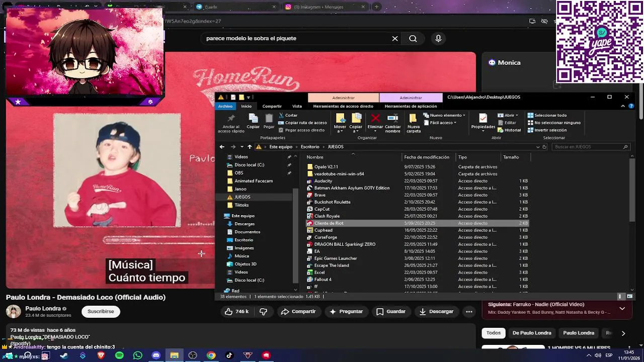Dislike the video with thumbs down
644x362 pixels.
(263, 312)
